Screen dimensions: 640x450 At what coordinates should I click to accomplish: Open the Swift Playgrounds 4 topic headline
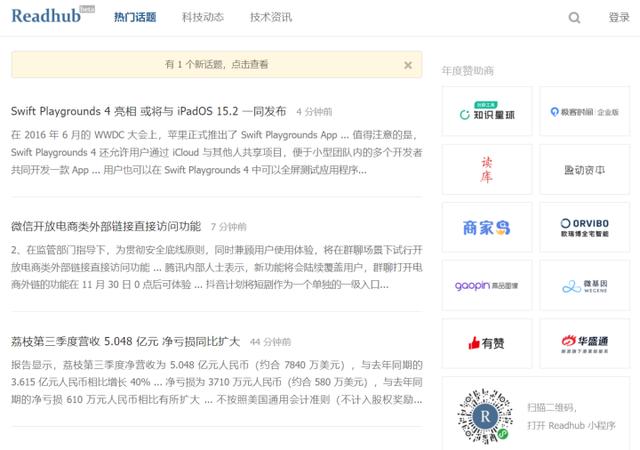pos(149,111)
